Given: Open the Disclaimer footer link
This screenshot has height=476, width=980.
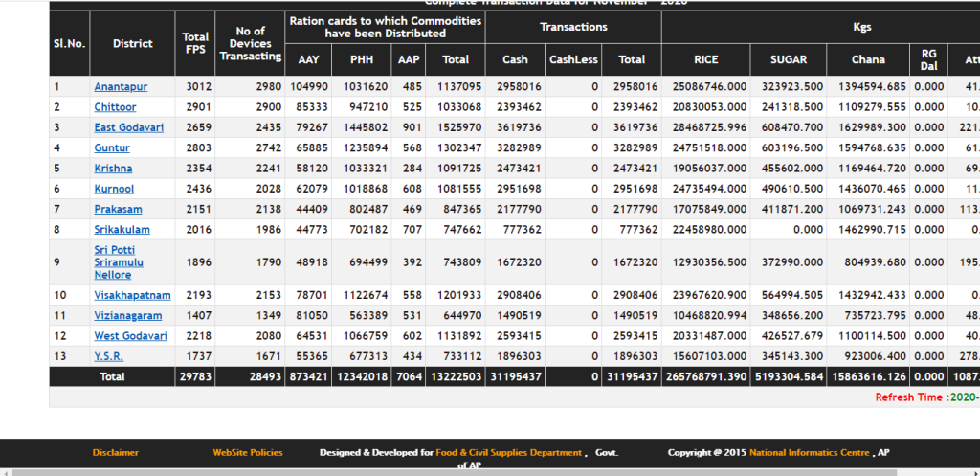Looking at the screenshot, I should tap(115, 452).
